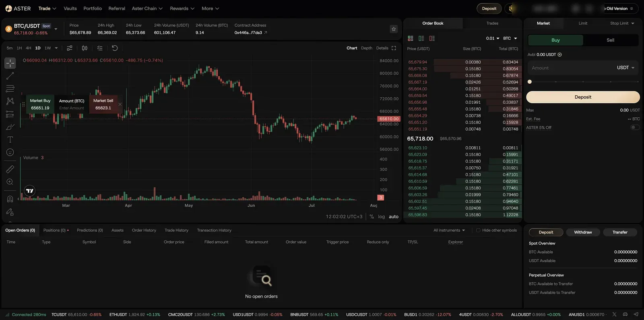The image size is (644, 320).
Task: Close the quick market trade widget
Action: [120, 105]
